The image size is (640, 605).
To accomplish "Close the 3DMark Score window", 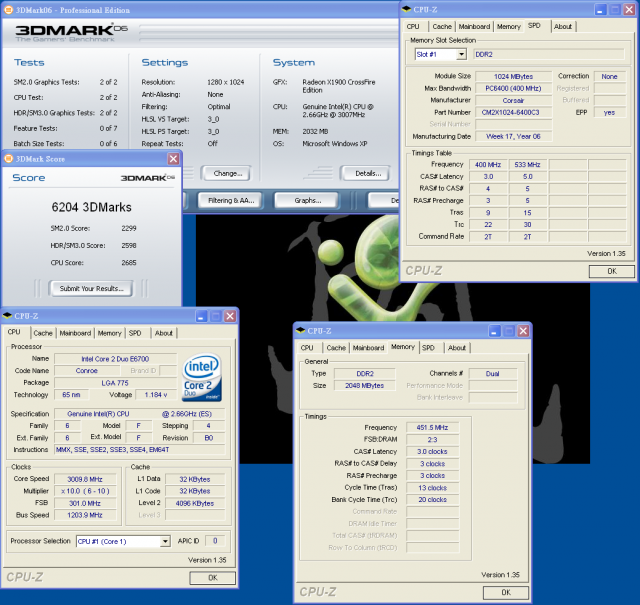I will pyautogui.click(x=173, y=159).
